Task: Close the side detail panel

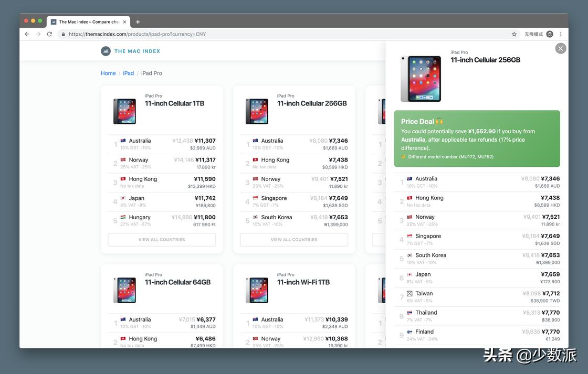Action: pos(561,48)
